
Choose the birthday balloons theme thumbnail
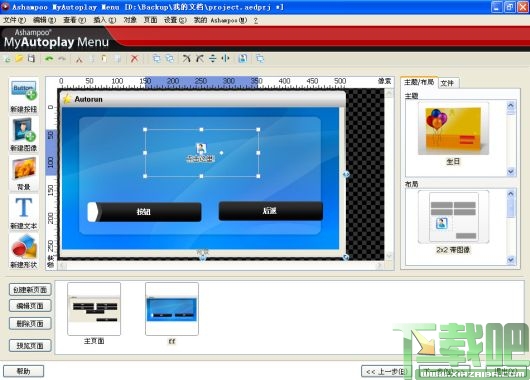(453, 129)
